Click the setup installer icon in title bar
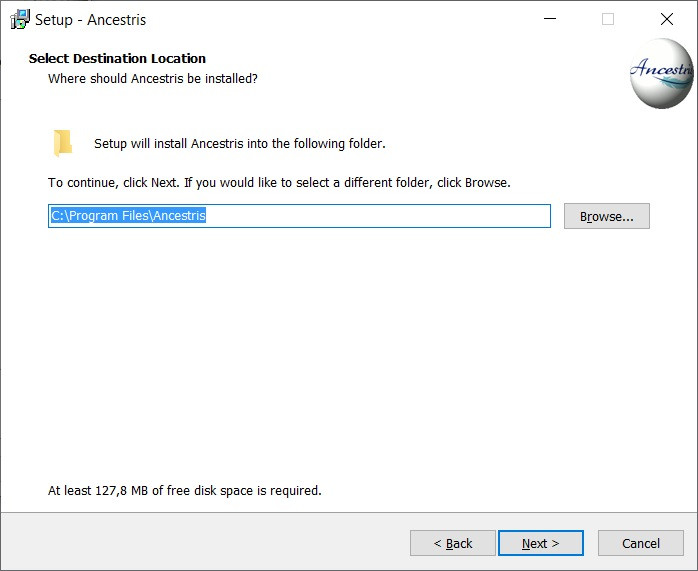Screen dimensions: 698x571 click(x=20, y=19)
